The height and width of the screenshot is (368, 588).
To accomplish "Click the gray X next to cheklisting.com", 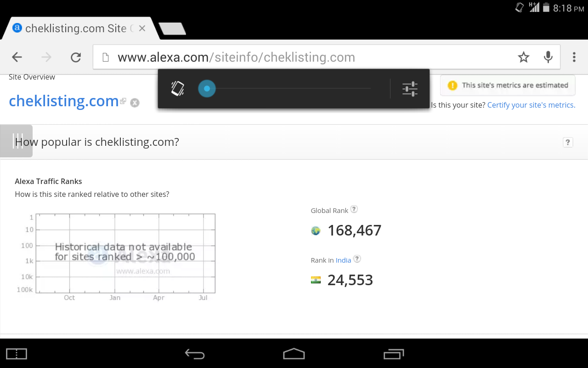I will (135, 103).
